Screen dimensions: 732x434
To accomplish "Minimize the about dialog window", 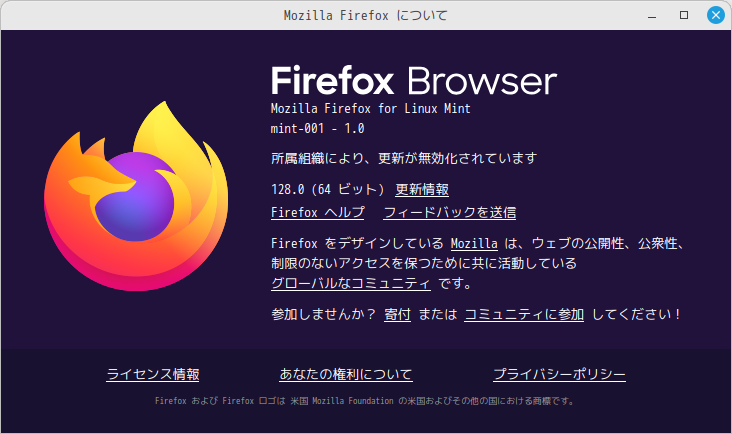I will click(x=652, y=15).
